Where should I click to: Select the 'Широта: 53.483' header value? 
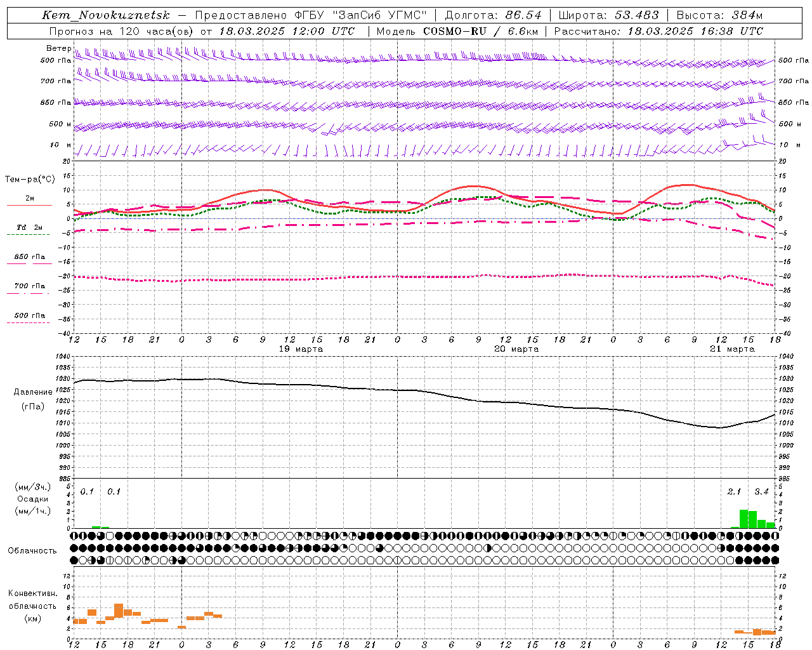(x=608, y=15)
